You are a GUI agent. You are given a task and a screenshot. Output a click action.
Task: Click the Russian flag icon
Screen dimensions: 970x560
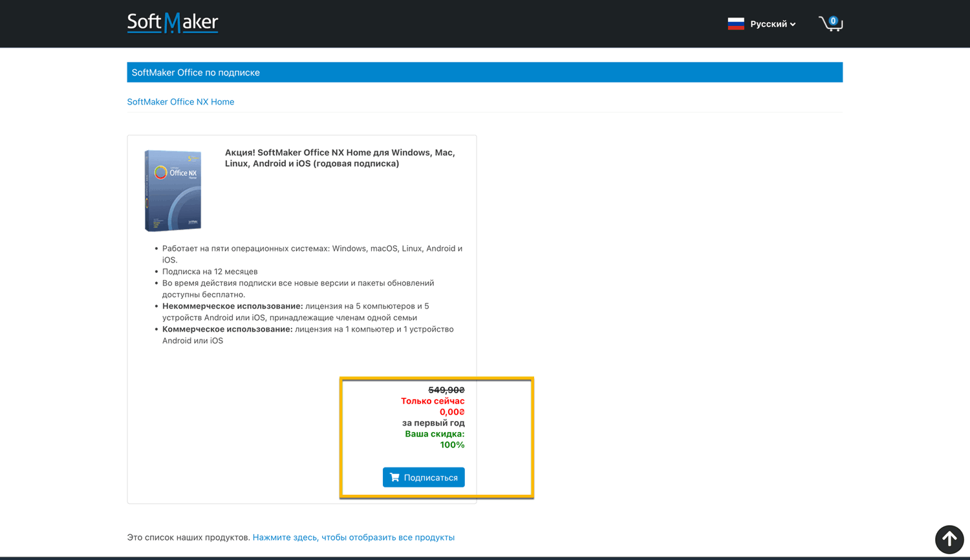[x=736, y=24]
